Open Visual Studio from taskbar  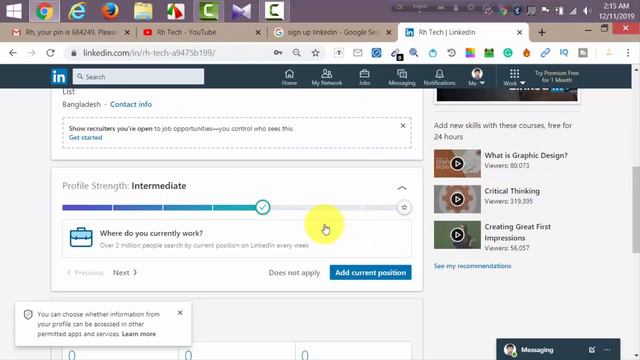241,11
